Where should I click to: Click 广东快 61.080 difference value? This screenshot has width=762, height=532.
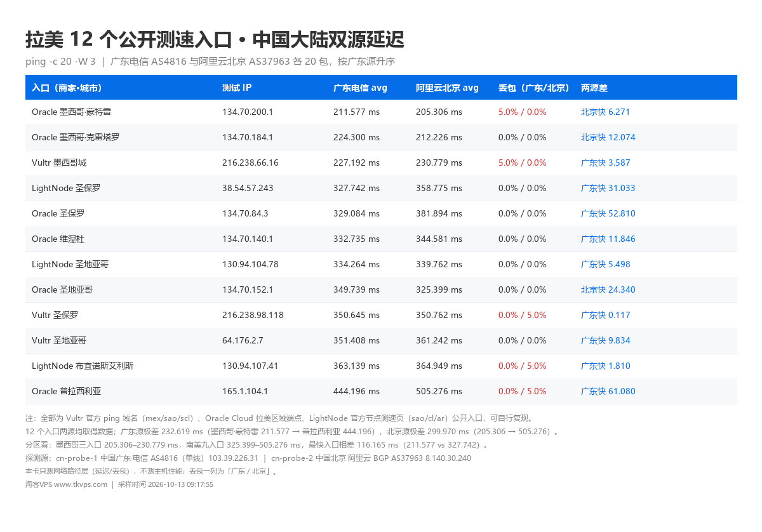coord(608,391)
